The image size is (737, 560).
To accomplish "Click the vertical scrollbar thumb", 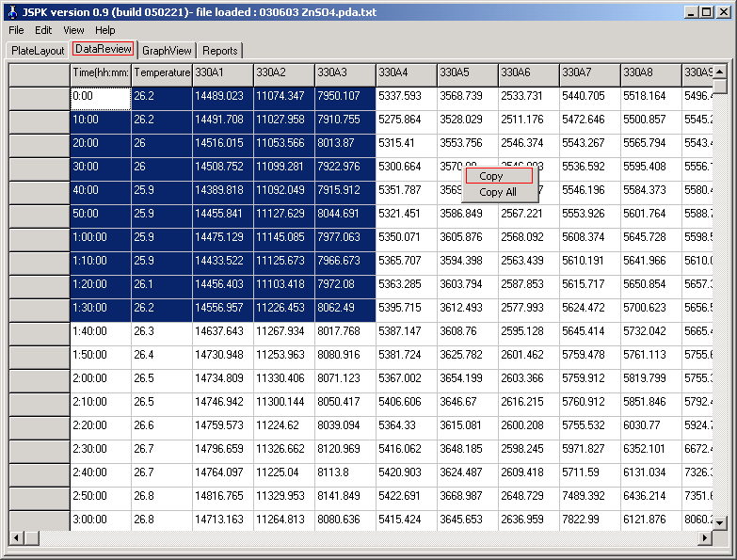I will 720,87.
